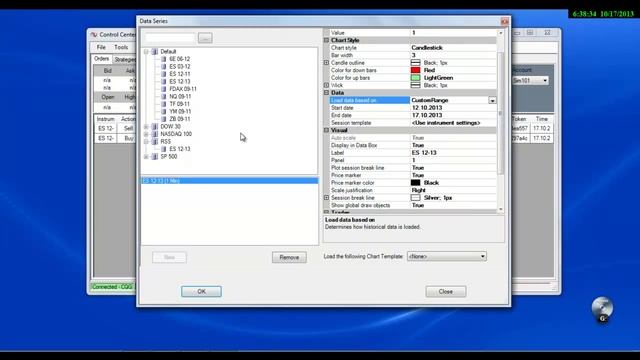The height and width of the screenshot is (360, 640).
Task: Click the browse button beside the instrument field
Action: tap(205, 38)
